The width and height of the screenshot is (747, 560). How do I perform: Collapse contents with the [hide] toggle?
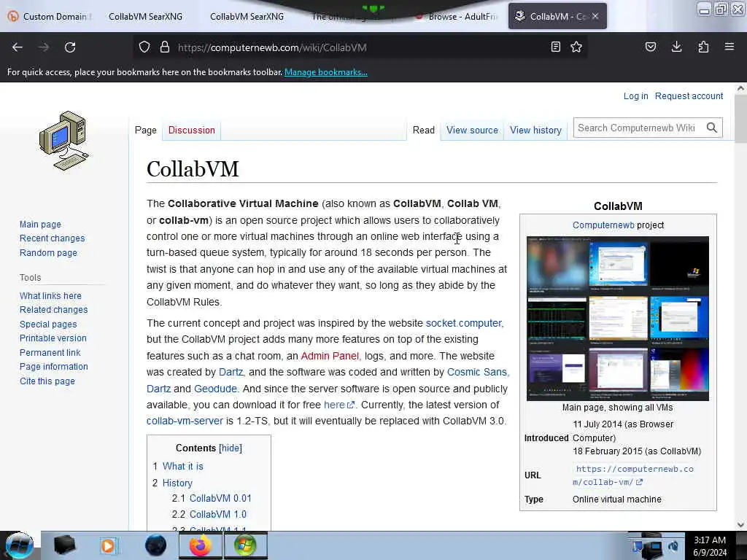pos(230,448)
